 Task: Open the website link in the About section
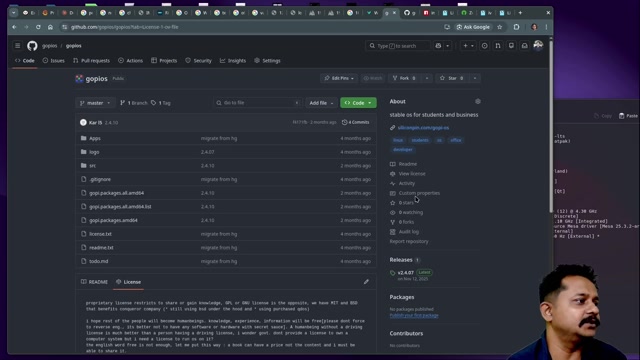423,128
